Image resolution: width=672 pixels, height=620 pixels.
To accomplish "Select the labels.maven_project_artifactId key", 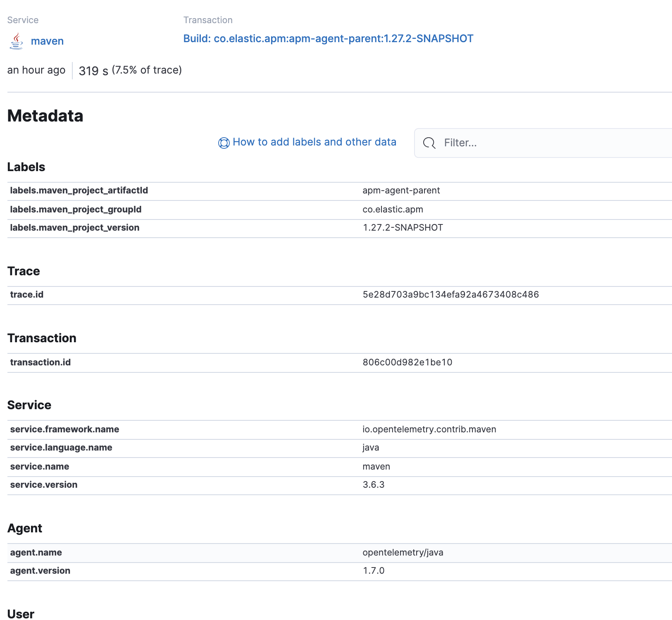I will pyautogui.click(x=79, y=191).
